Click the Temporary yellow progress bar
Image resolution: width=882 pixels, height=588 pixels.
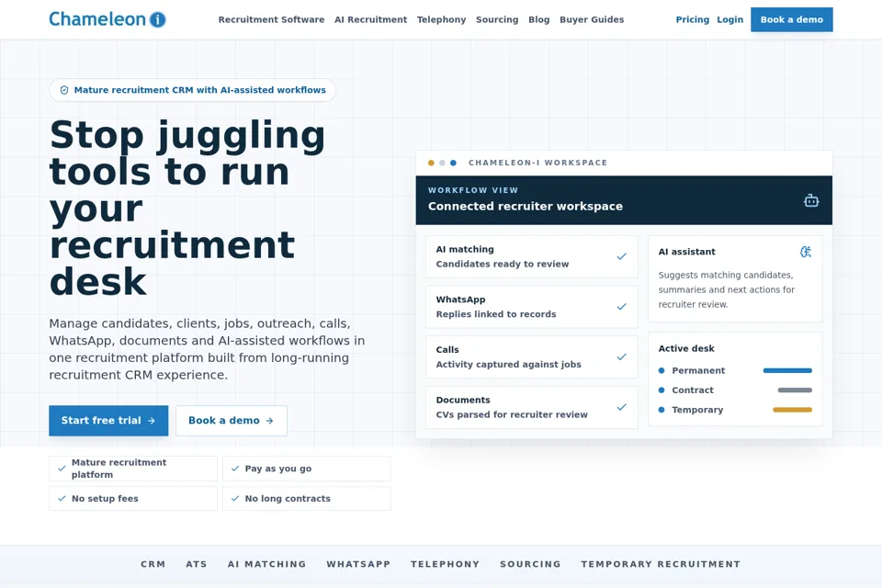point(793,410)
